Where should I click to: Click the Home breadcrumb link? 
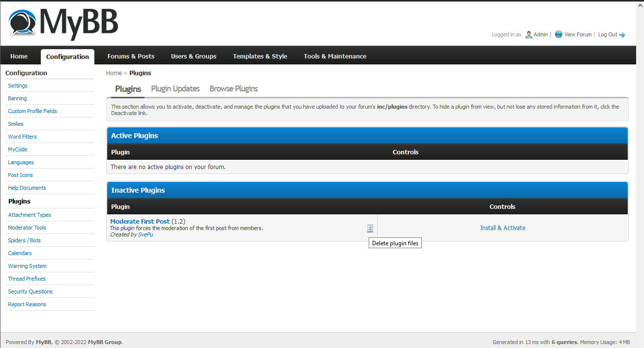(114, 73)
